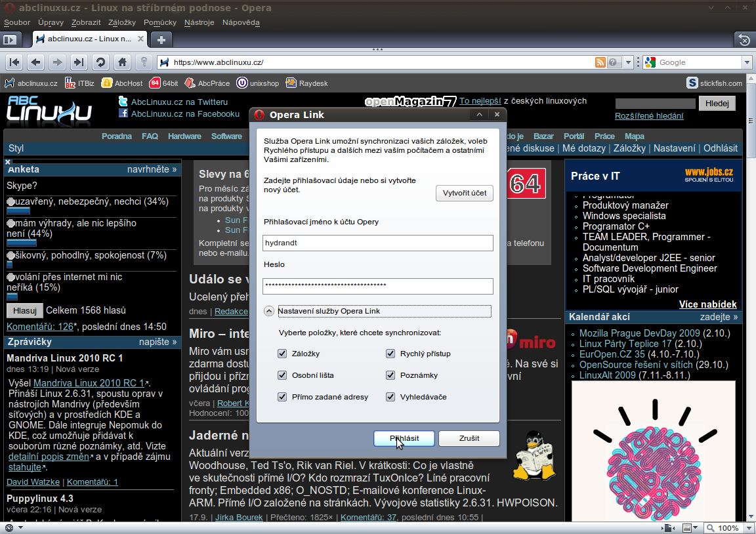The height and width of the screenshot is (534, 756).
Task: Click Zrušit to cancel the dialog
Action: tap(469, 438)
